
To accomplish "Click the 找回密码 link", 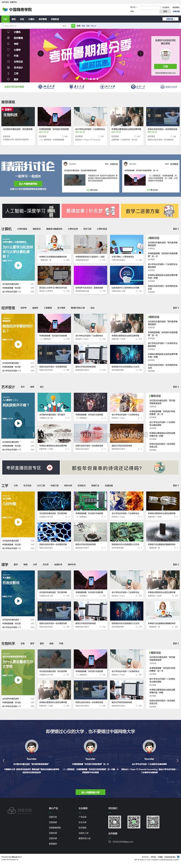I will (176, 7).
